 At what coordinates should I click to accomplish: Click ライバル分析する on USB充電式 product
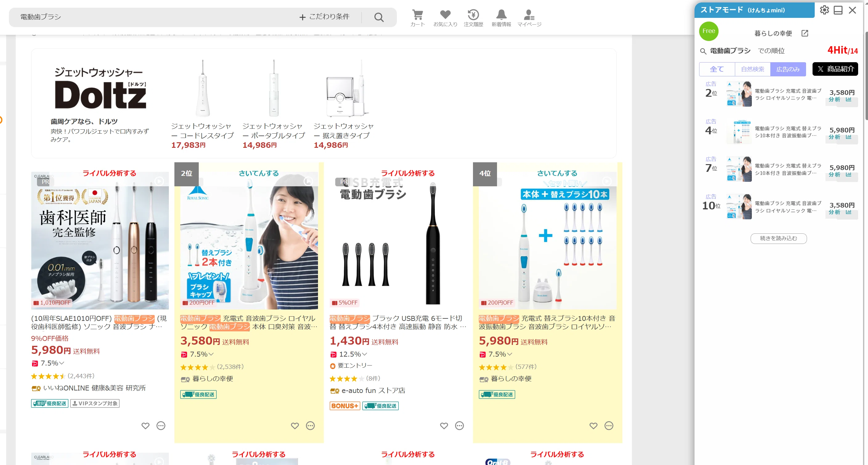pos(408,173)
